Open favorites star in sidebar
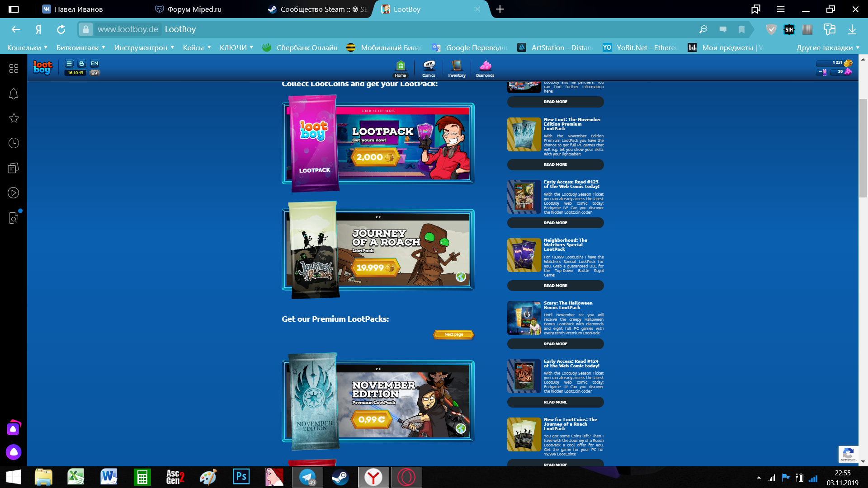Screen dimensions: 868x488 [x=14, y=118]
